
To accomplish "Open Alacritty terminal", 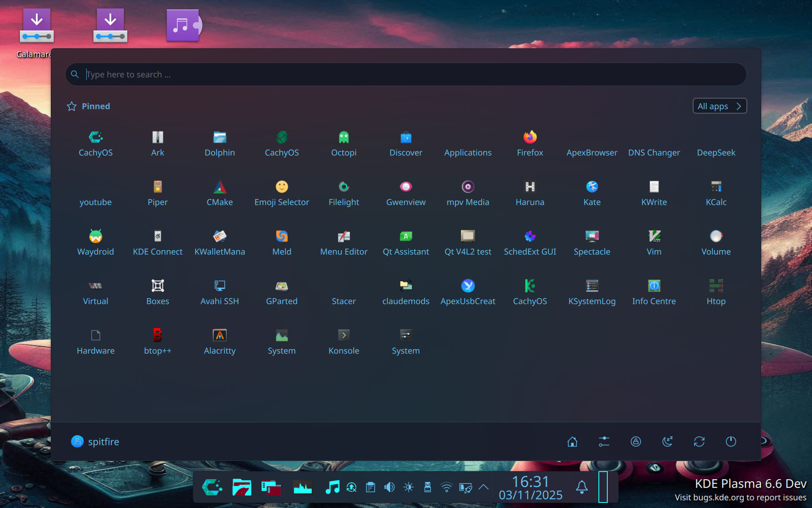I will coord(219,342).
